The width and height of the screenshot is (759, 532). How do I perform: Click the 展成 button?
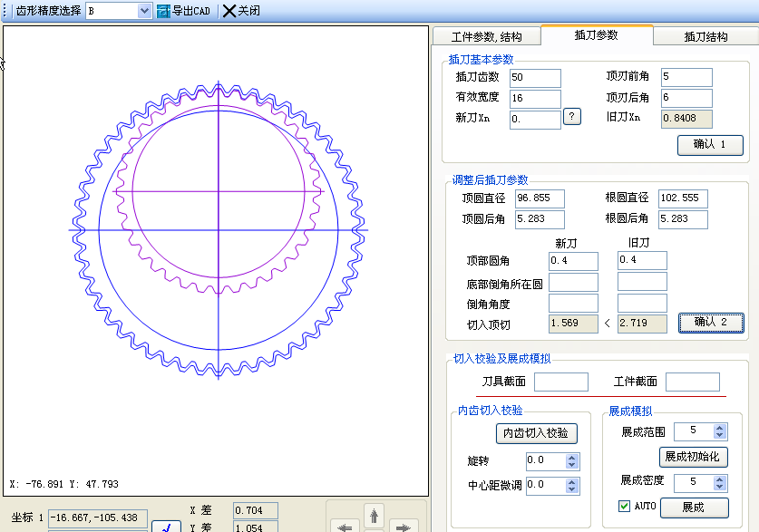pos(694,508)
